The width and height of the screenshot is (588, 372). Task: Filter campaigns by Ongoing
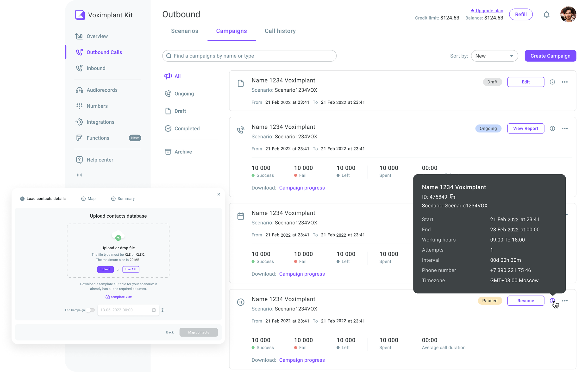coord(180,94)
